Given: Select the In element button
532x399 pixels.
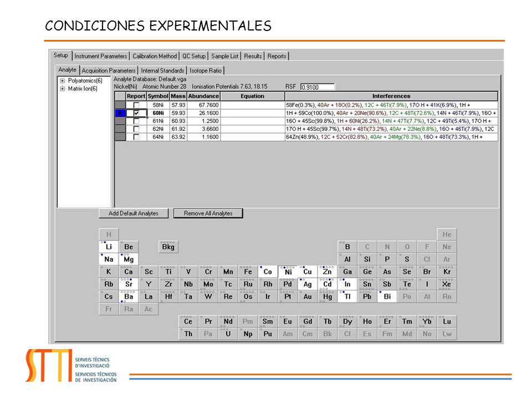Looking at the screenshot, I should (347, 284).
